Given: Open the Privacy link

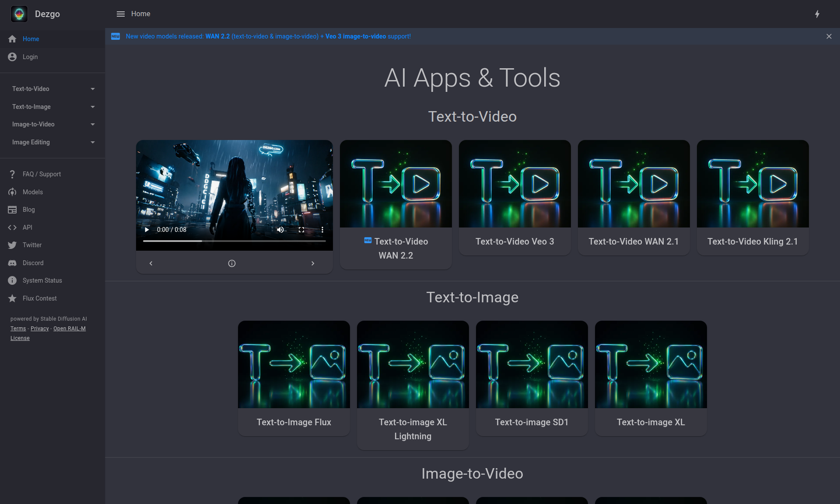Looking at the screenshot, I should click(x=40, y=329).
